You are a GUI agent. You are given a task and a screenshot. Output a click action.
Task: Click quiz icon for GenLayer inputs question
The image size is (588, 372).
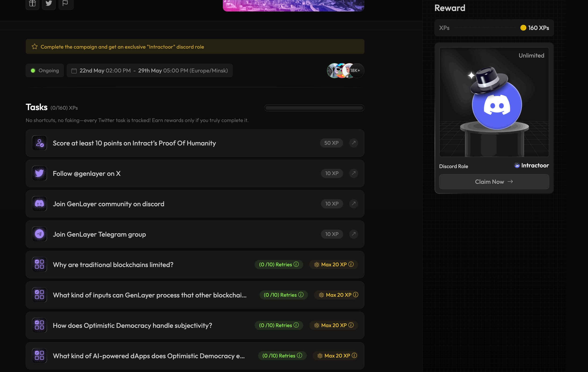pos(39,295)
